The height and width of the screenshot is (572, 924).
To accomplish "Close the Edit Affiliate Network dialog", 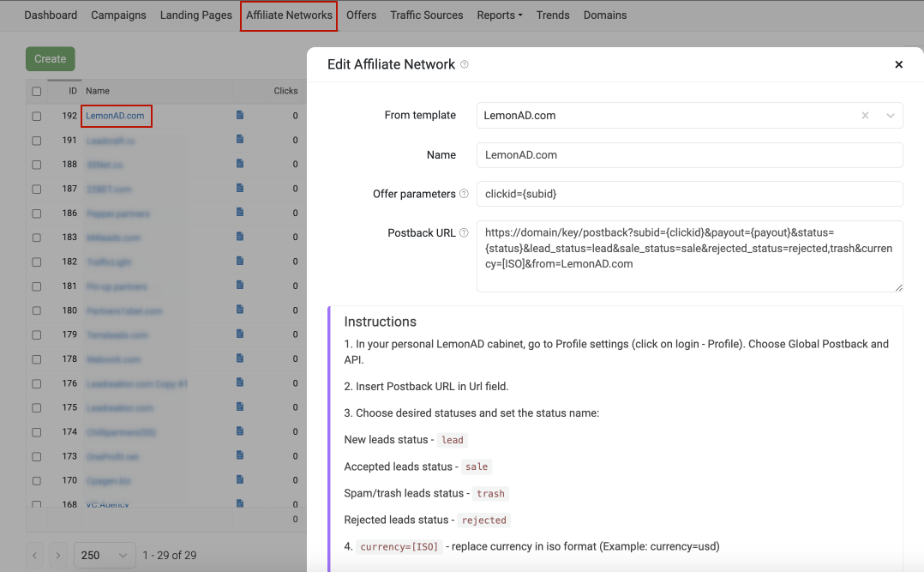I will (x=898, y=64).
